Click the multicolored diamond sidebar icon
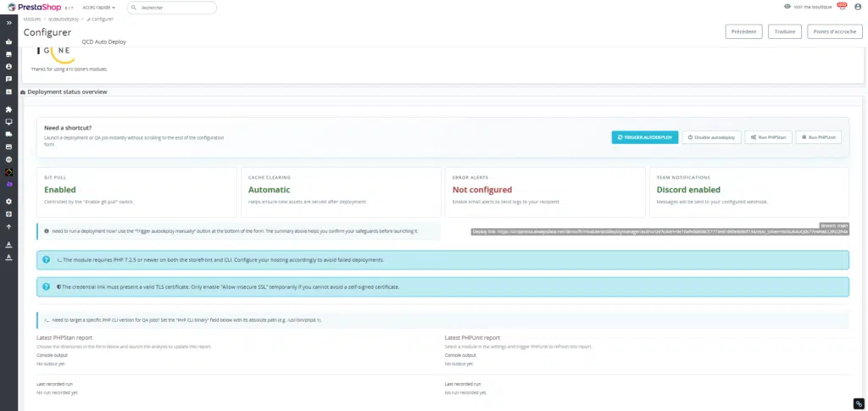The width and height of the screenshot is (868, 411). coord(8,172)
